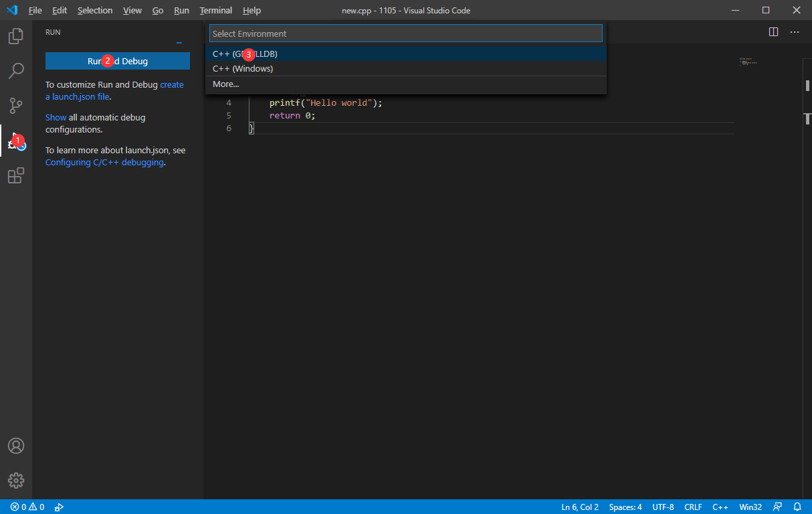This screenshot has height=514, width=812.
Task: Click the errors and warnings status indicator
Action: click(27, 507)
